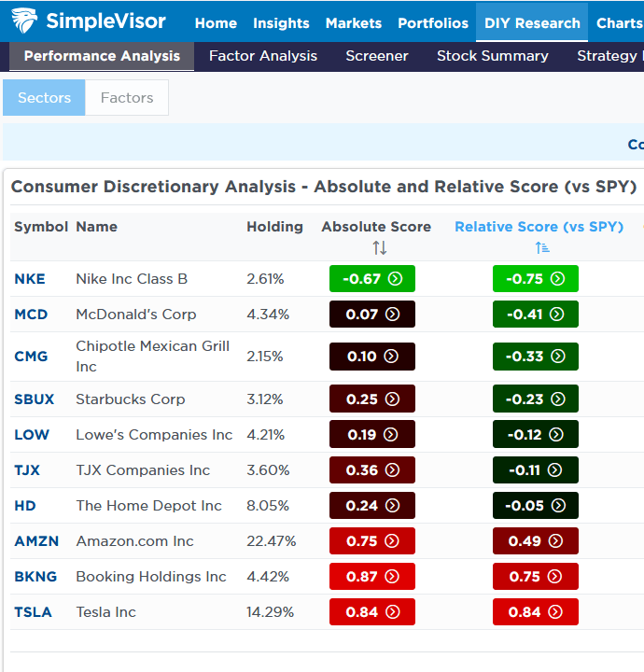The height and width of the screenshot is (672, 644).
Task: Click the Holding column header
Action: [274, 227]
